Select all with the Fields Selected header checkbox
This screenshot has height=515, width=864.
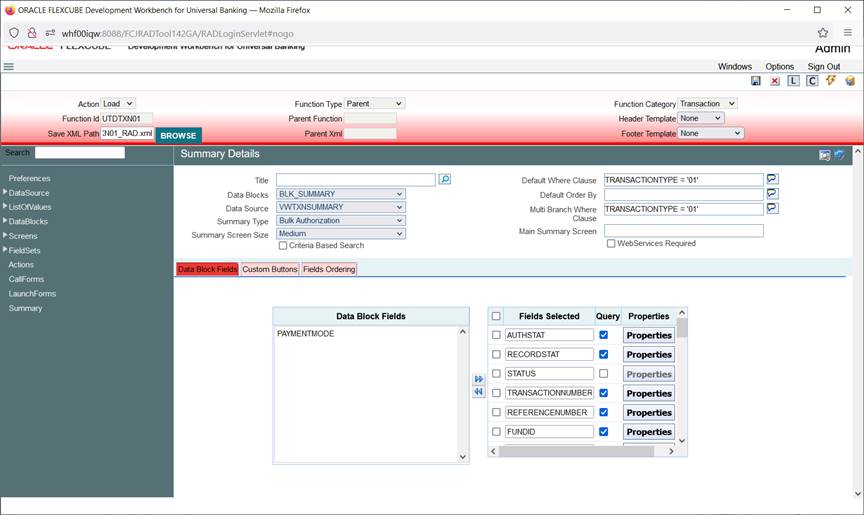(x=496, y=316)
